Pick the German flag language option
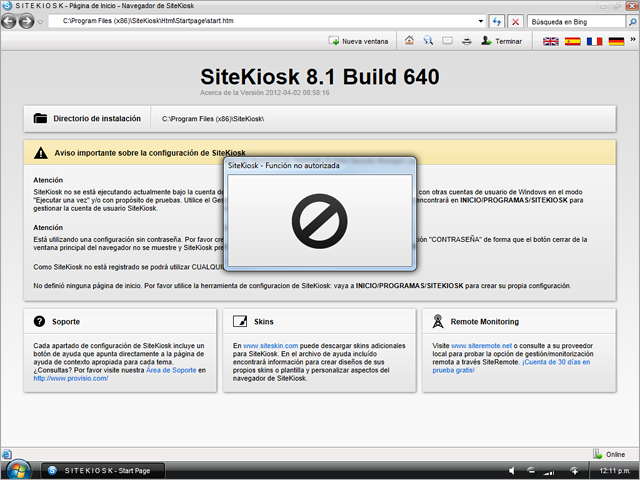Screen dimensions: 640x480 pos(617,42)
